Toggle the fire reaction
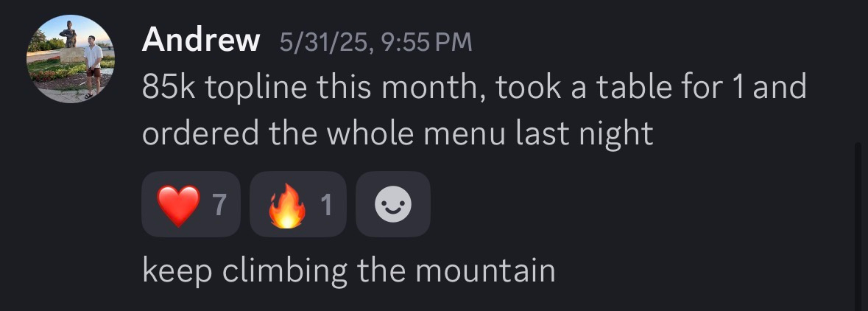The height and width of the screenshot is (311, 868). (297, 205)
